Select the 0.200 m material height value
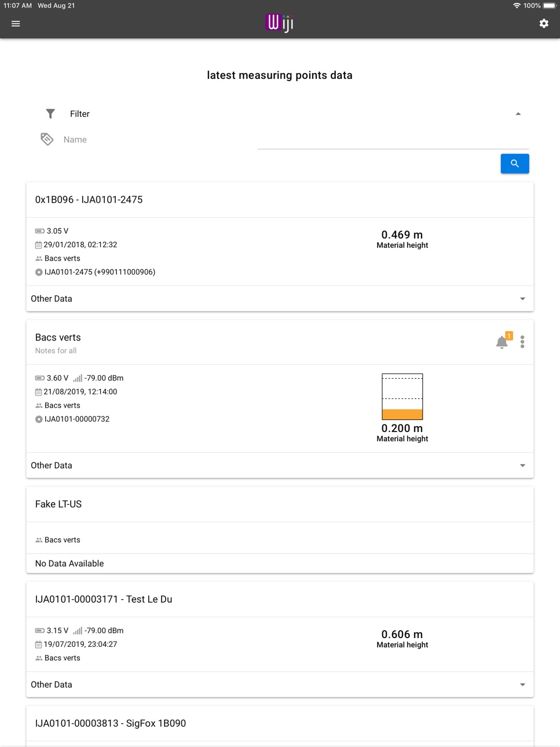Screen dimensions: 560x747 [x=402, y=428]
